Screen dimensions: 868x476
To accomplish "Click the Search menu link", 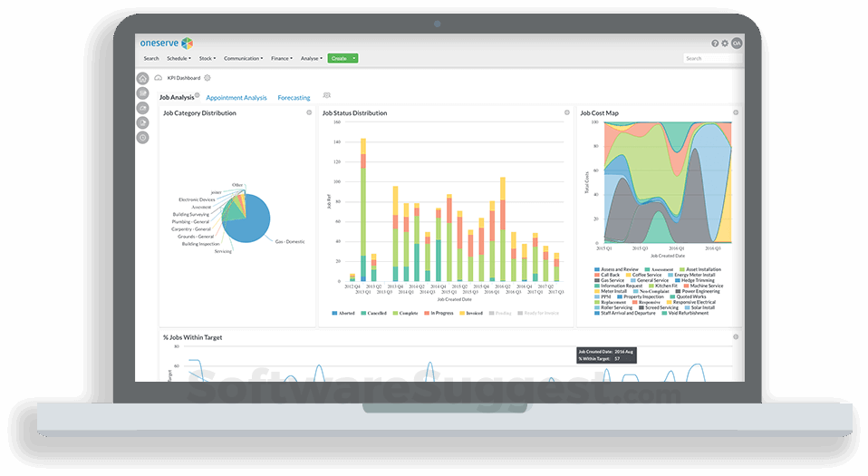I will [x=151, y=58].
